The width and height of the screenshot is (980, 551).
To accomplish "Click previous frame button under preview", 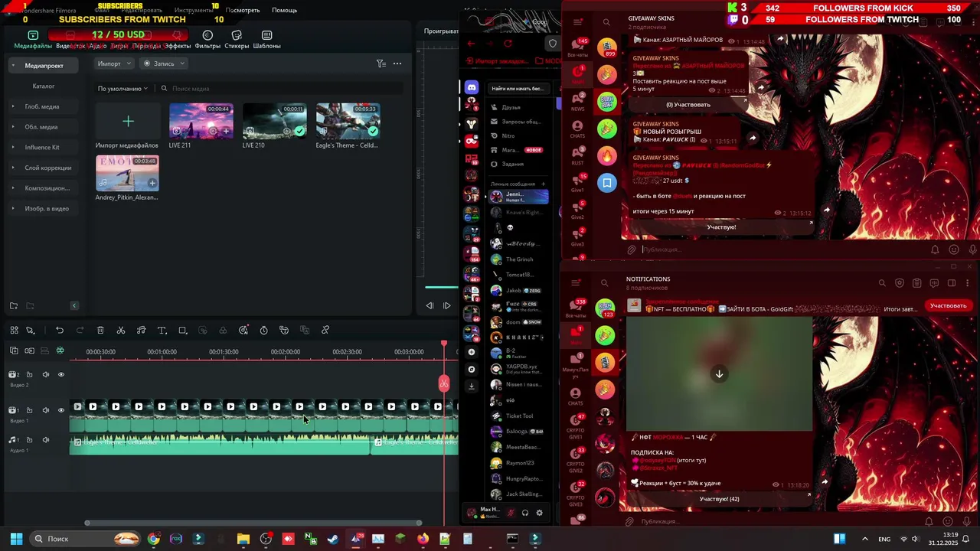I will pos(430,305).
